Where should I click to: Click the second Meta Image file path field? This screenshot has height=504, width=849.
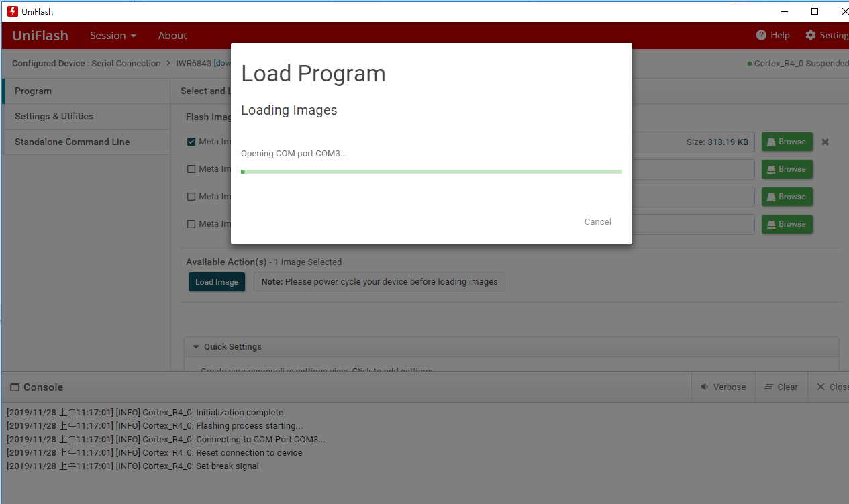click(693, 169)
